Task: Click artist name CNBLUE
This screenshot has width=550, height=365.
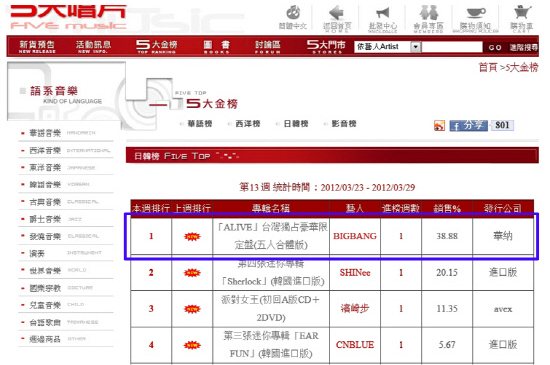Action: [355, 345]
